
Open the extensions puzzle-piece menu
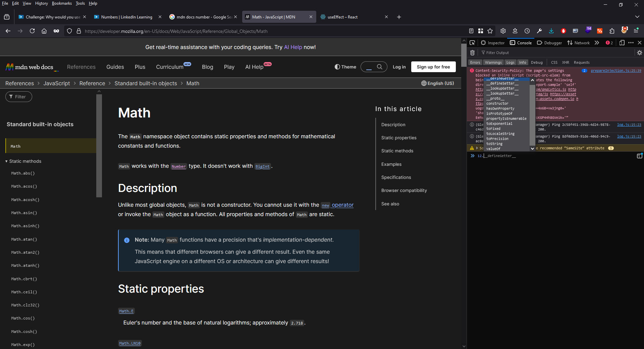612,31
